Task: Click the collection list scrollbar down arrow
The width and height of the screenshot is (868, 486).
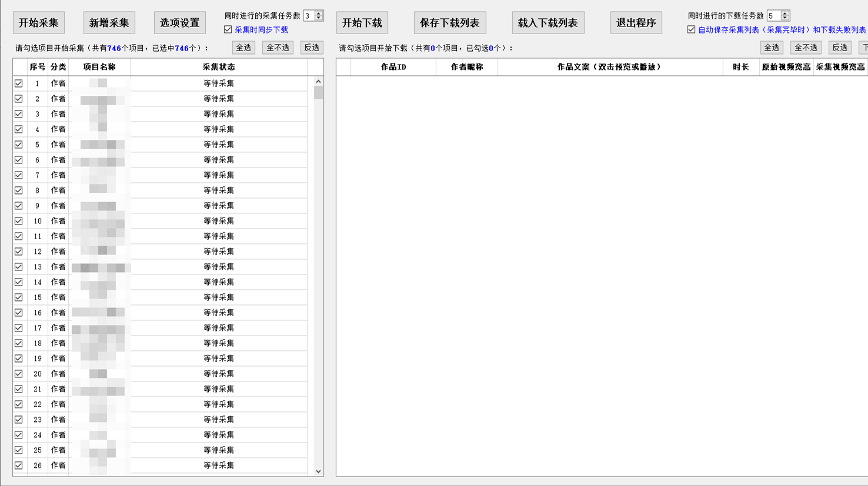Action: coord(318,471)
